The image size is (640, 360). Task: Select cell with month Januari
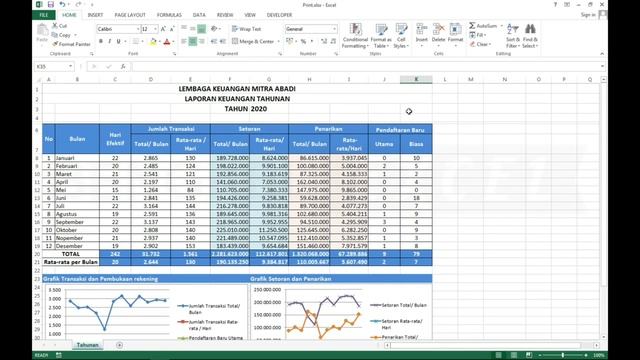pyautogui.click(x=77, y=158)
